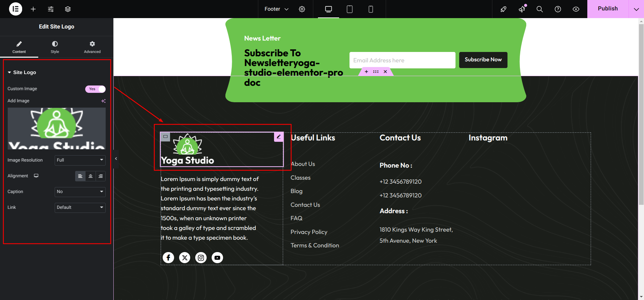Delete the container with the X handle
The height and width of the screenshot is (300, 644).
point(385,72)
